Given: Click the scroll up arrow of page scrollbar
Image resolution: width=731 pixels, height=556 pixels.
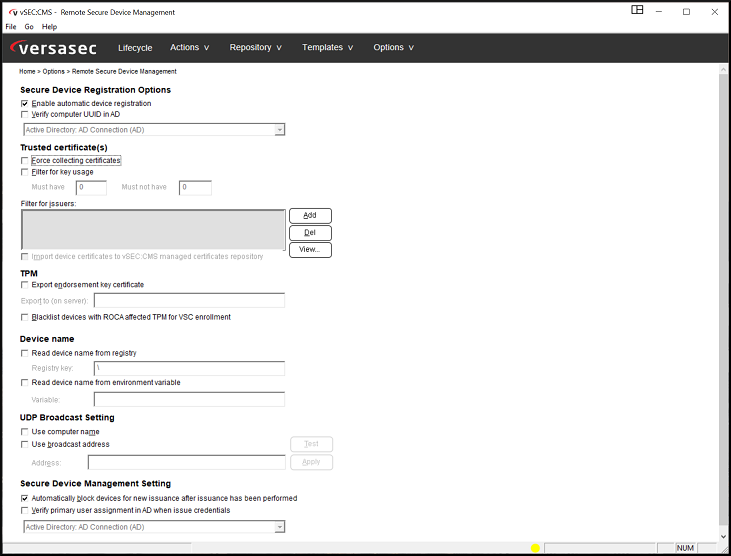Looking at the screenshot, I should (724, 70).
